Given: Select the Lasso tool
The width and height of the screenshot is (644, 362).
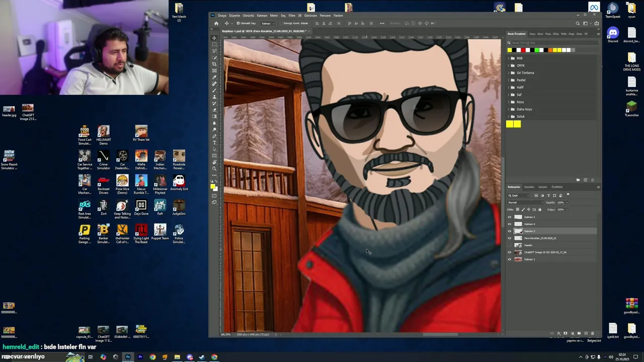Looking at the screenshot, I should (214, 50).
